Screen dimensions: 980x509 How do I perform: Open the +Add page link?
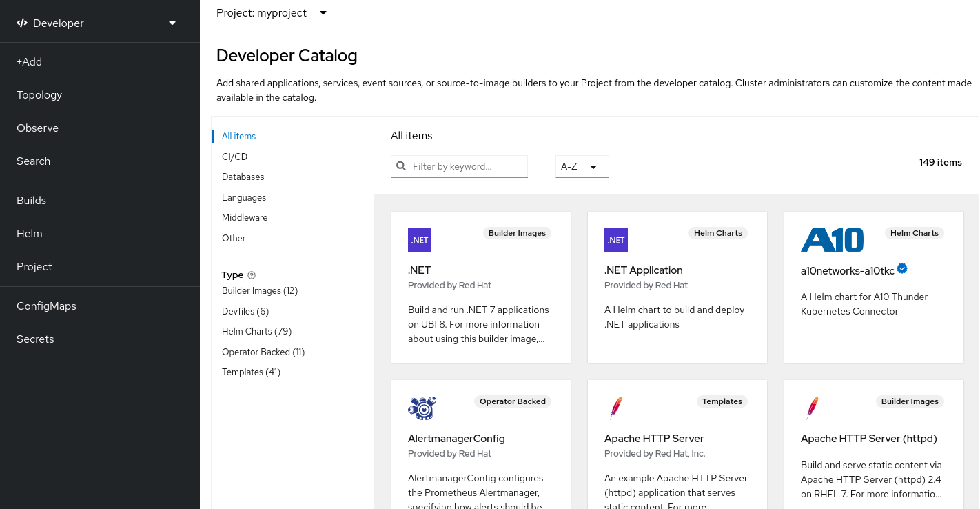[30, 62]
